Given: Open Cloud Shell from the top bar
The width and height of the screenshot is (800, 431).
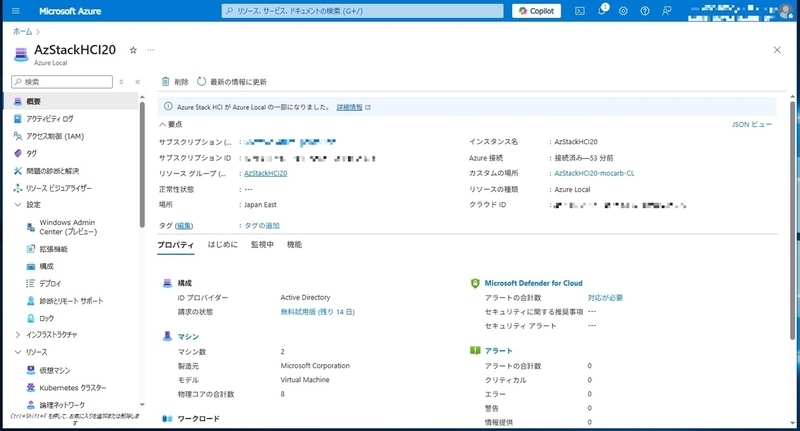Looking at the screenshot, I should click(x=580, y=11).
